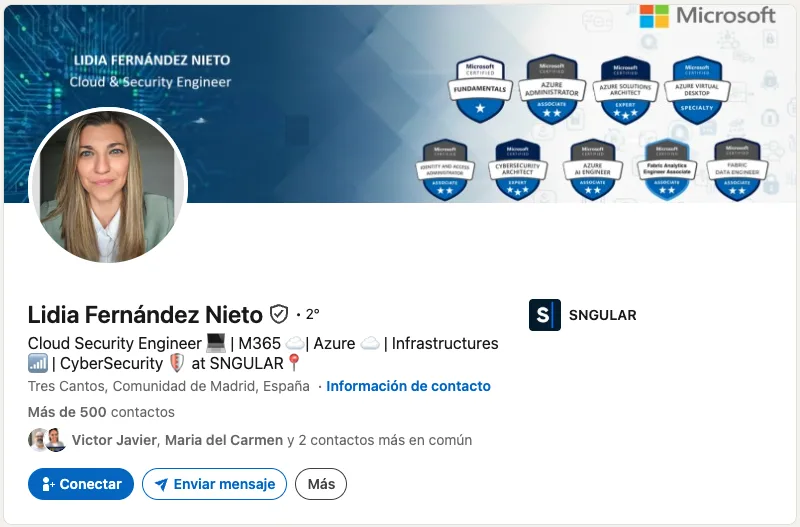Click the cloud emoji after M365
Viewport: 800px width, 527px height.
pyautogui.click(x=295, y=343)
